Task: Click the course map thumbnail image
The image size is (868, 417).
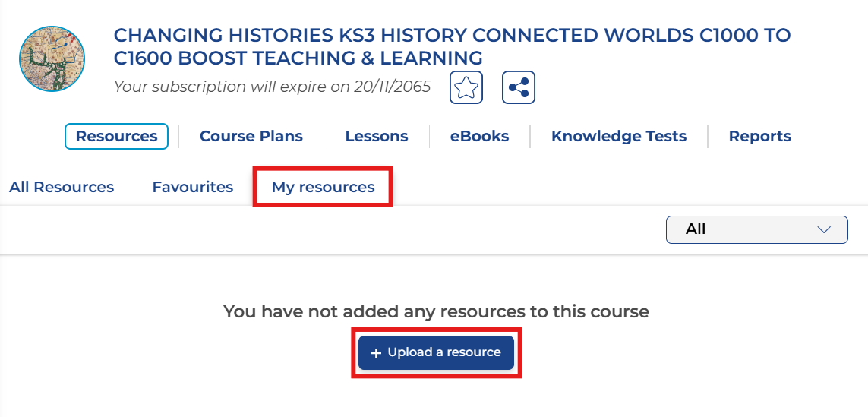Action: pos(52,58)
